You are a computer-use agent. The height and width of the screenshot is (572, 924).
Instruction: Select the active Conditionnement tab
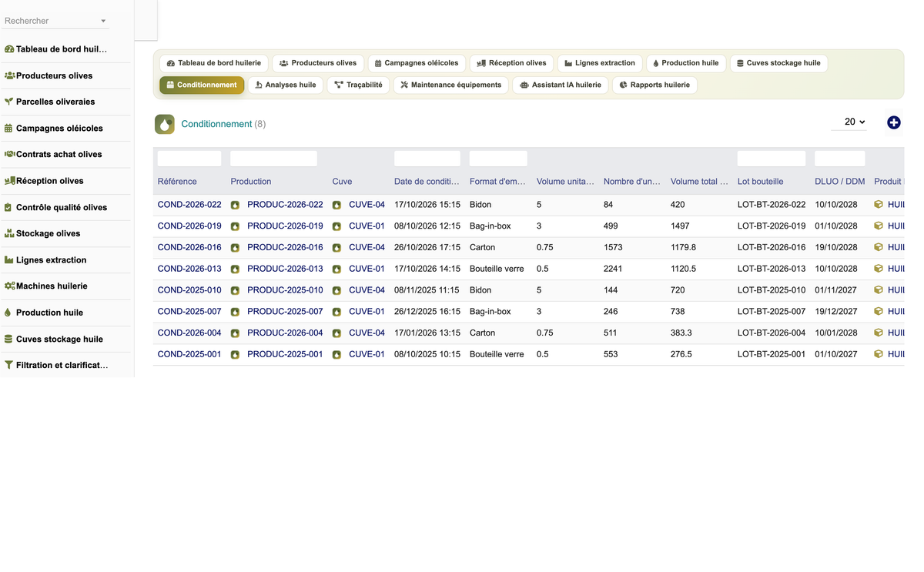coord(202,85)
